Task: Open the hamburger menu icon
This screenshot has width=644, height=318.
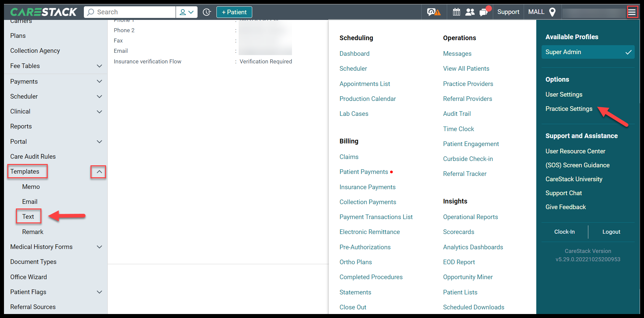Action: [633, 12]
